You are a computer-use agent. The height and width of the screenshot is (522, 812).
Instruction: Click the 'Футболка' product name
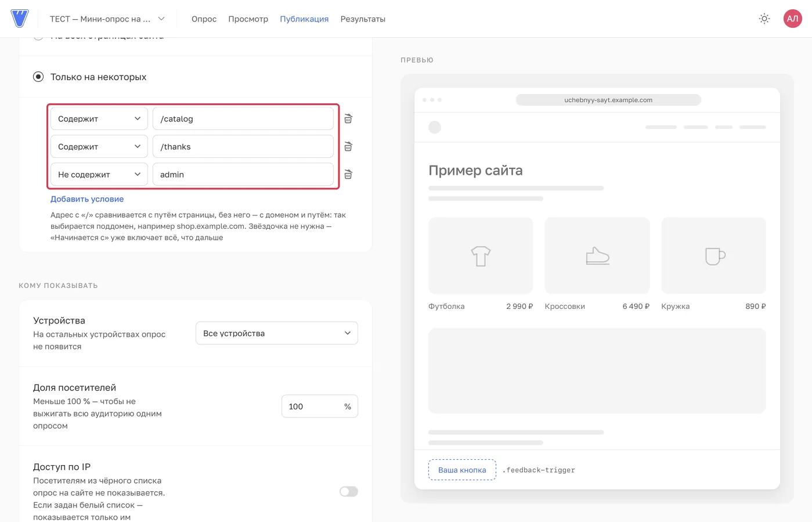(x=446, y=306)
